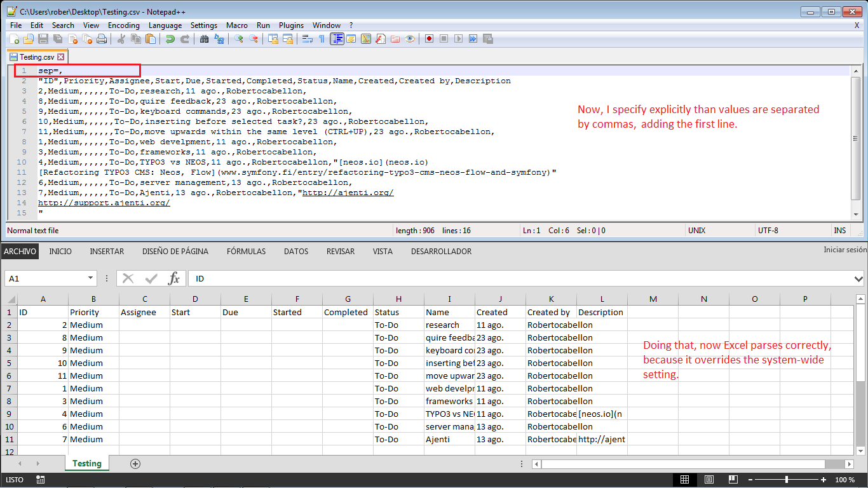Open the Settings menu

pos(204,25)
